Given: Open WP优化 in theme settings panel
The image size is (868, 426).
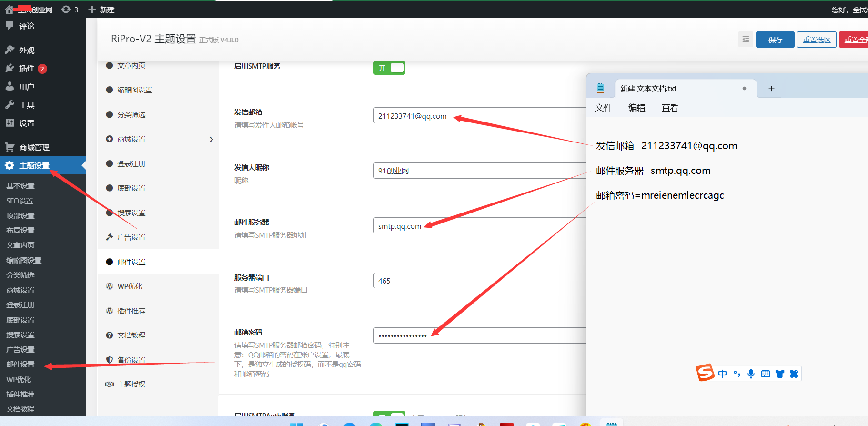Looking at the screenshot, I should click(x=130, y=286).
